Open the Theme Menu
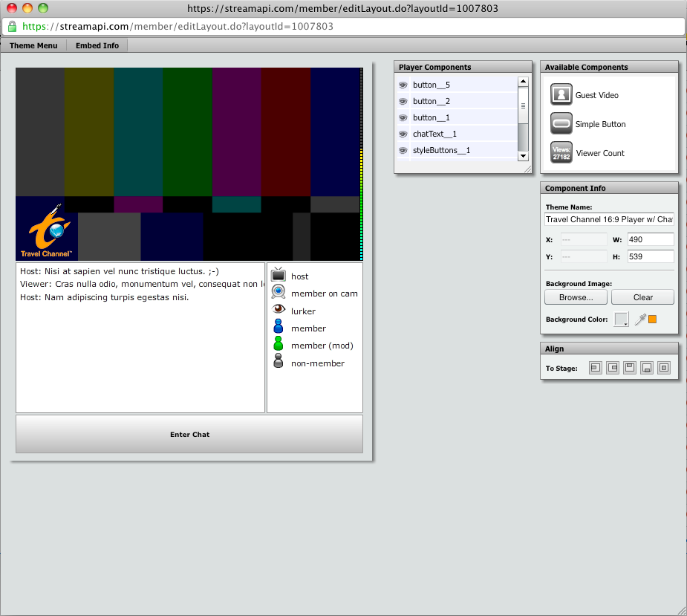Image resolution: width=687 pixels, height=616 pixels. click(x=33, y=45)
